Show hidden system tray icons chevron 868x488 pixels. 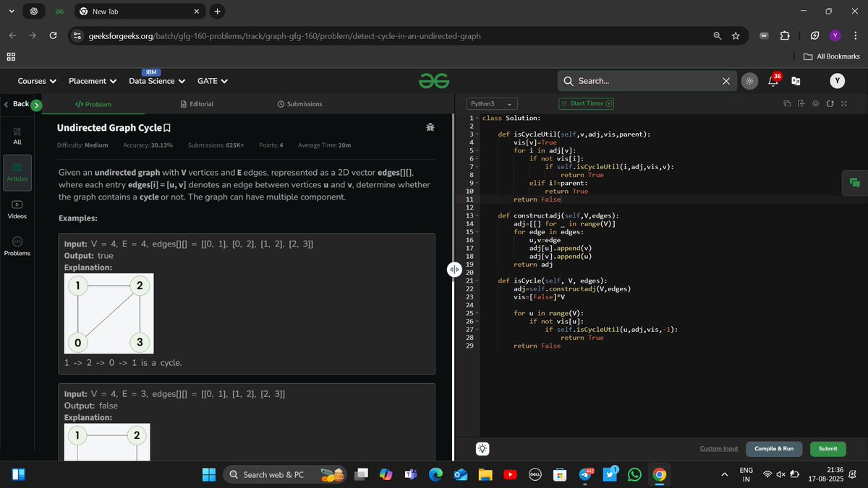pyautogui.click(x=725, y=474)
